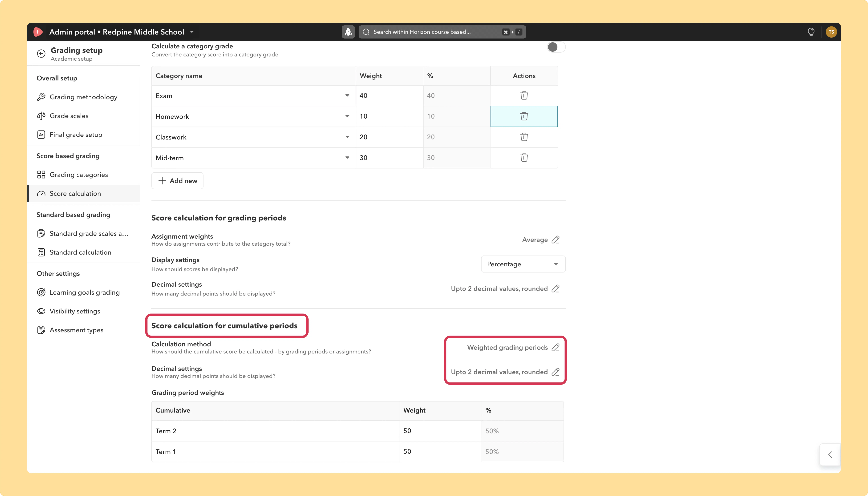Open the Mid-term category name dropdown

pyautogui.click(x=347, y=158)
